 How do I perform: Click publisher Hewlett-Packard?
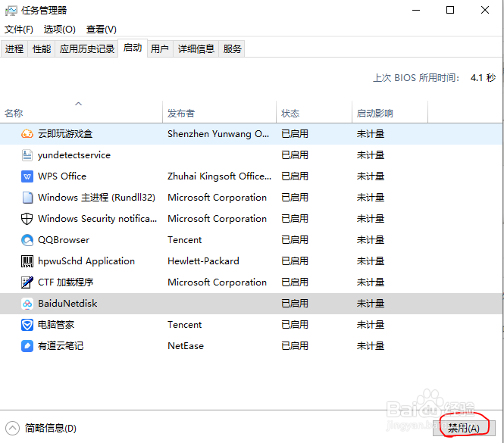point(203,261)
